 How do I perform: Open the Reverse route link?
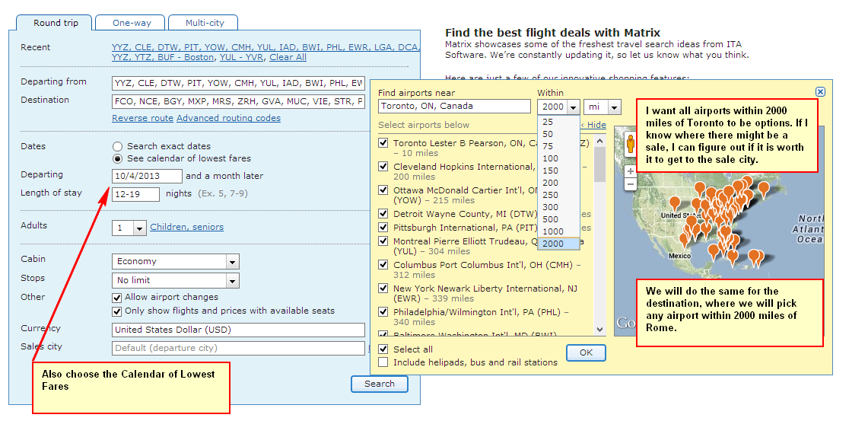[143, 118]
